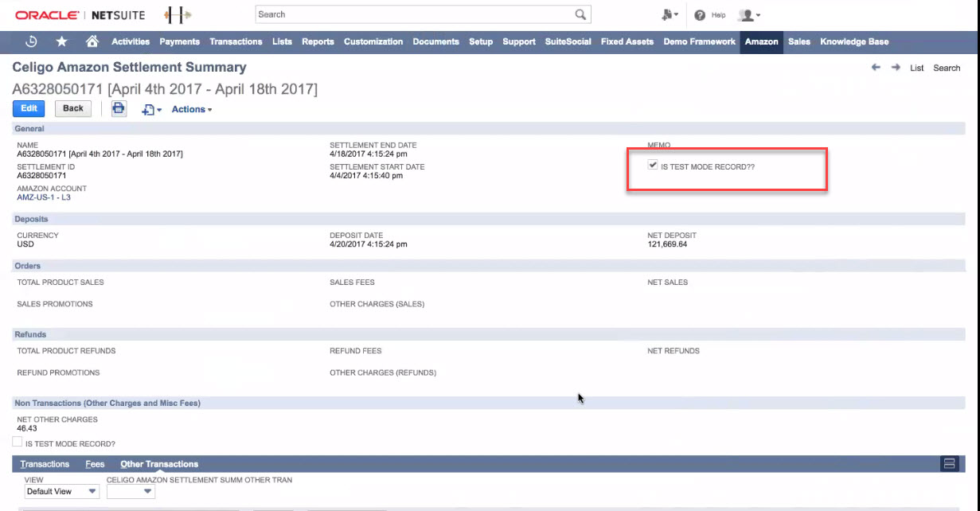Collapse the Deposits section header
The image size is (980, 511).
coord(489,219)
